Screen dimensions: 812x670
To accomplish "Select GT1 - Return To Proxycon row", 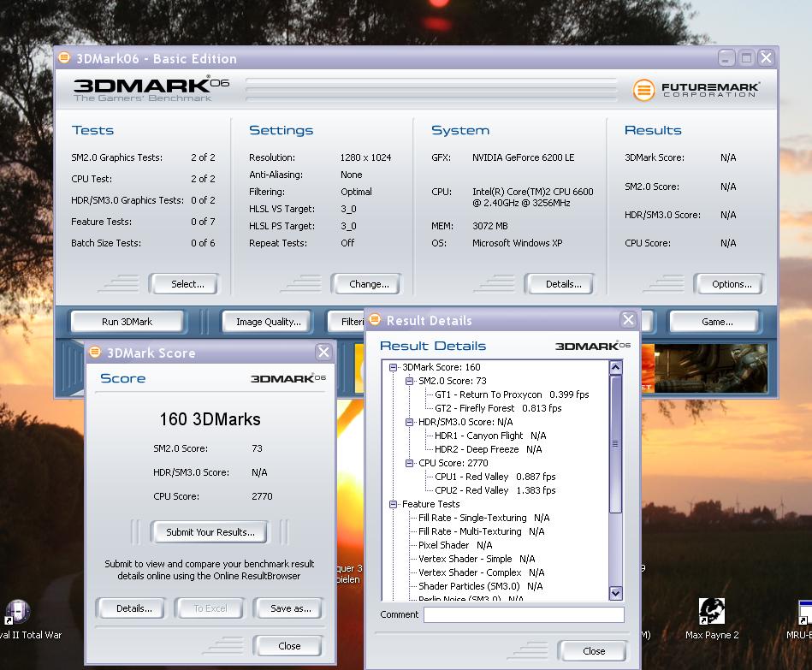I will [x=512, y=394].
